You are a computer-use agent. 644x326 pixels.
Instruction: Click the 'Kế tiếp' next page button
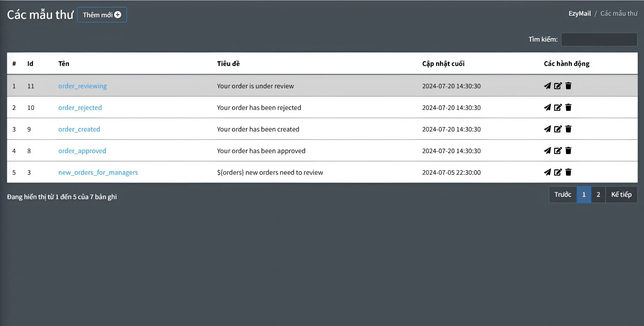[x=621, y=194]
